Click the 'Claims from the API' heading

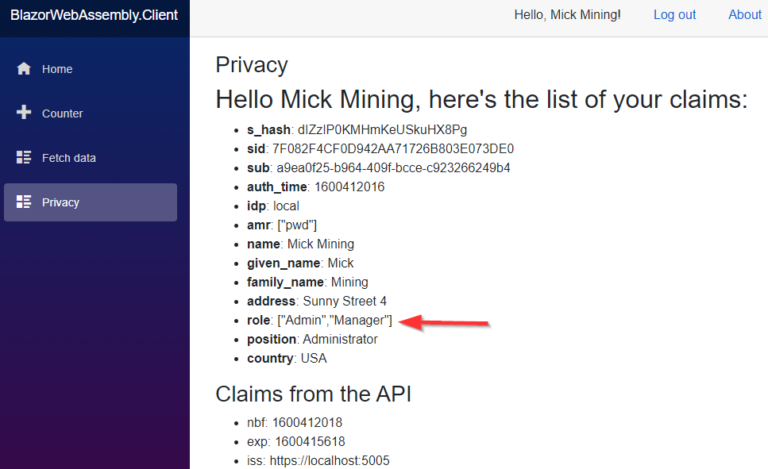click(313, 394)
